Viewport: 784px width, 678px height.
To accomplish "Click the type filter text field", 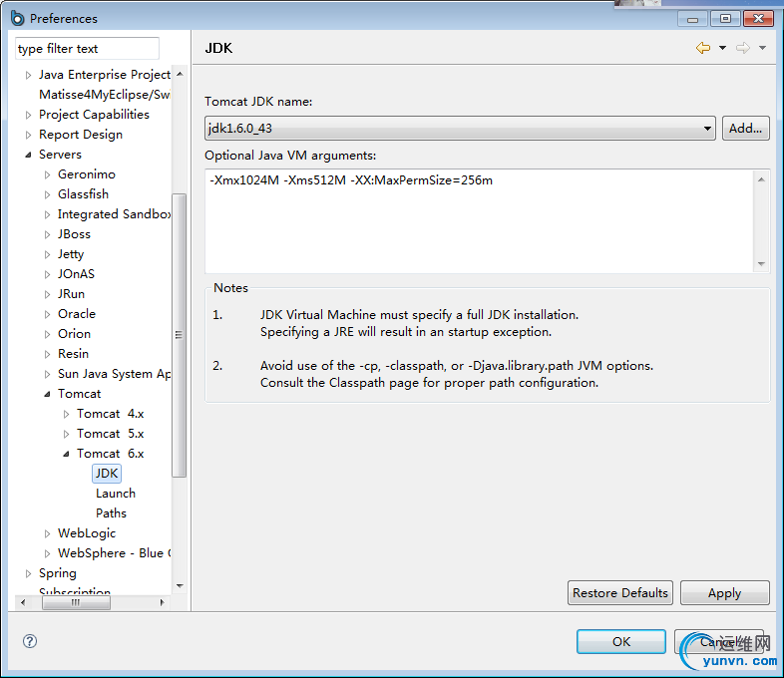I will [x=87, y=49].
